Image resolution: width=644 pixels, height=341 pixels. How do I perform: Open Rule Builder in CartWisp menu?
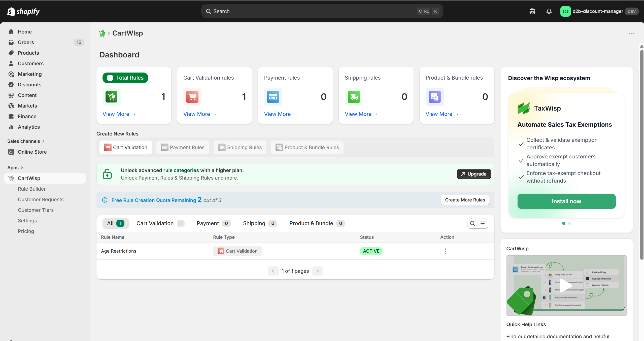click(x=32, y=189)
